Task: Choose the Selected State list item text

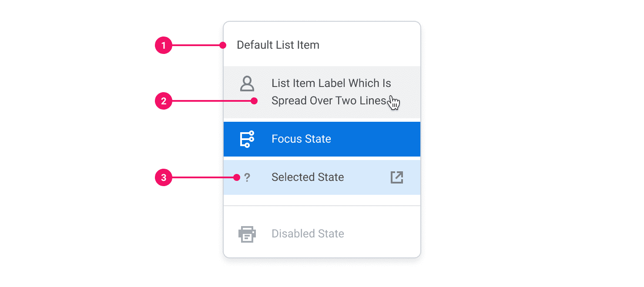Action: pyautogui.click(x=308, y=177)
